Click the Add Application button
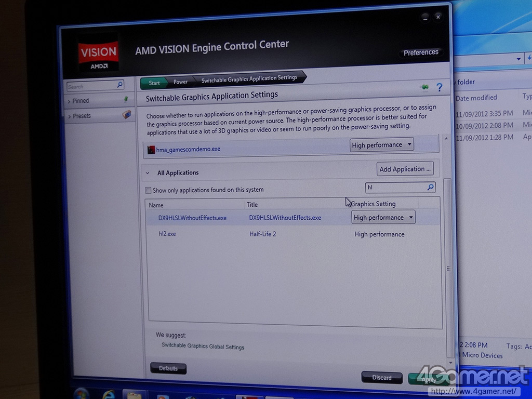 click(x=405, y=169)
